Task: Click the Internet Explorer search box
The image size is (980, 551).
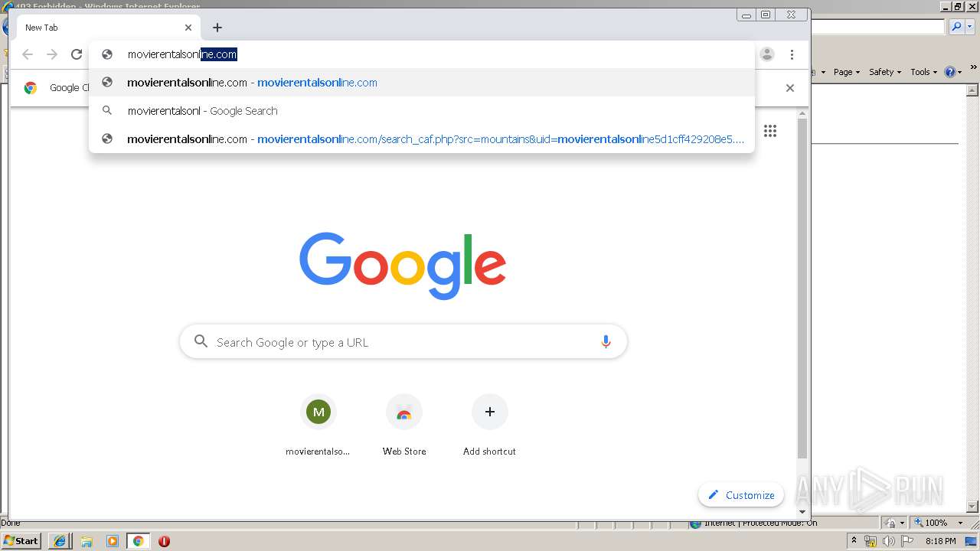Action: (877, 27)
